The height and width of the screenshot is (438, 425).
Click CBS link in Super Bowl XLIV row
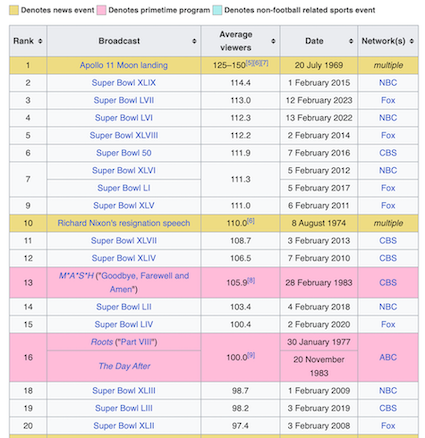tap(388, 258)
